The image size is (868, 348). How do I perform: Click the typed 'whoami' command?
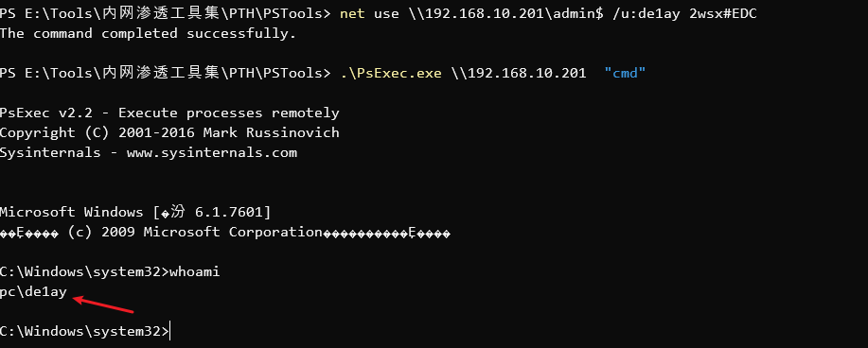(195, 272)
